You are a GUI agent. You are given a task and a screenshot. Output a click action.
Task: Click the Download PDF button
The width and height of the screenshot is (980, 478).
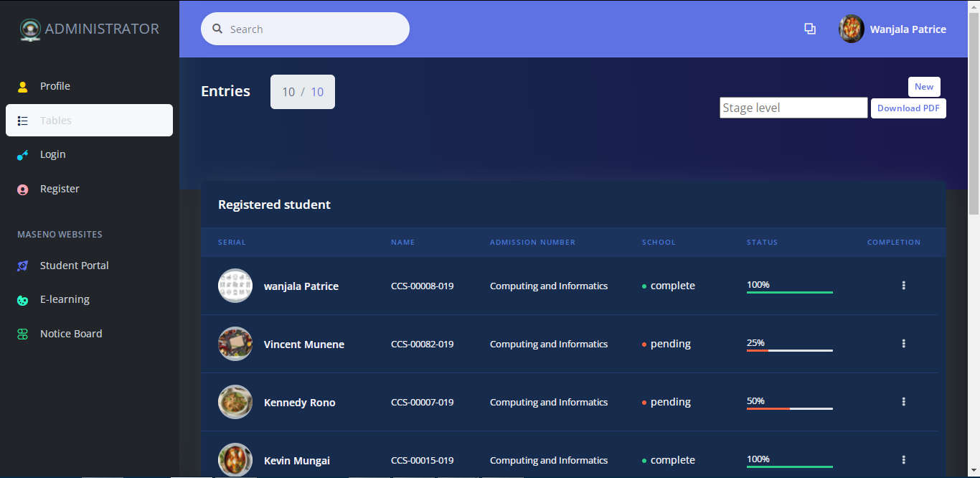908,108
